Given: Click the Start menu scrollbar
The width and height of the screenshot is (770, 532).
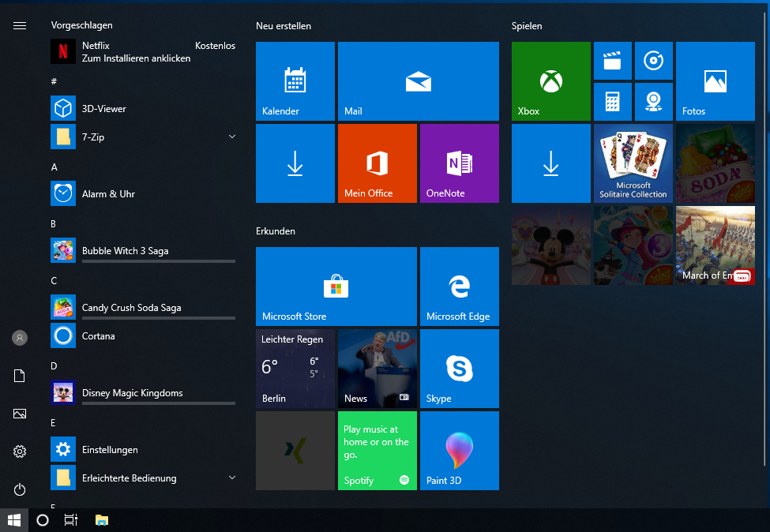Looking at the screenshot, I should click(764, 239).
